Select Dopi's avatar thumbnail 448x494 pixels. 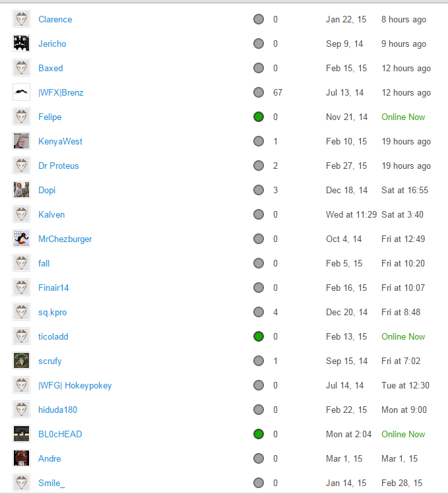(21, 190)
